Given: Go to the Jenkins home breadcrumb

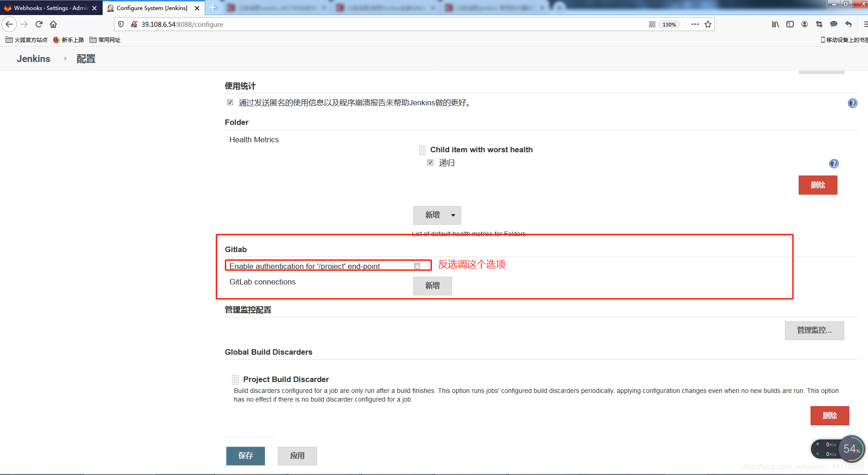Looking at the screenshot, I should [x=33, y=59].
